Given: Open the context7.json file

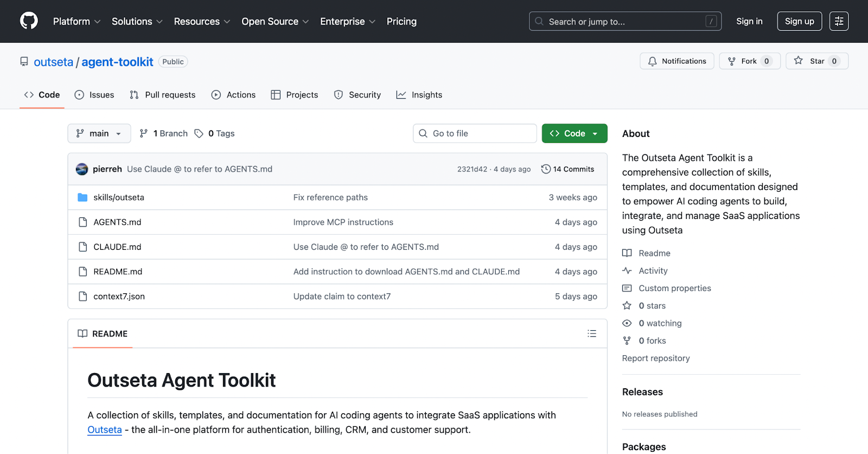Looking at the screenshot, I should pos(119,297).
